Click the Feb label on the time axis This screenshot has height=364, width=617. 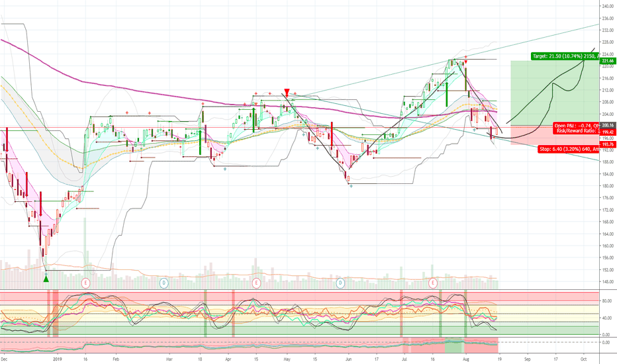116,359
